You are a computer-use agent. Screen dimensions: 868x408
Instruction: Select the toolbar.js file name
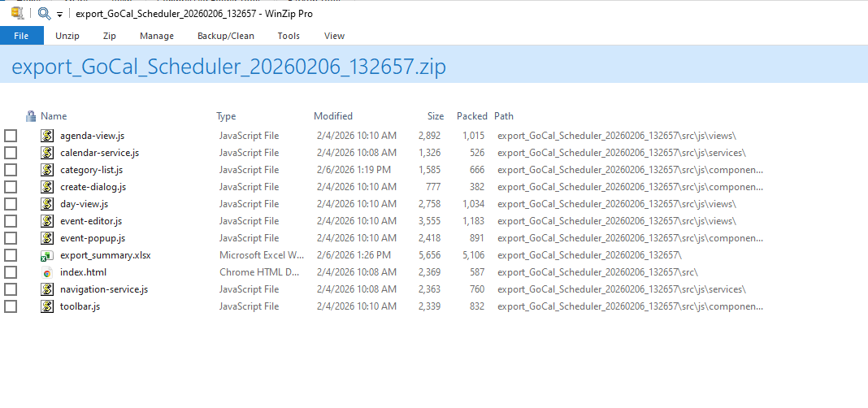point(80,306)
